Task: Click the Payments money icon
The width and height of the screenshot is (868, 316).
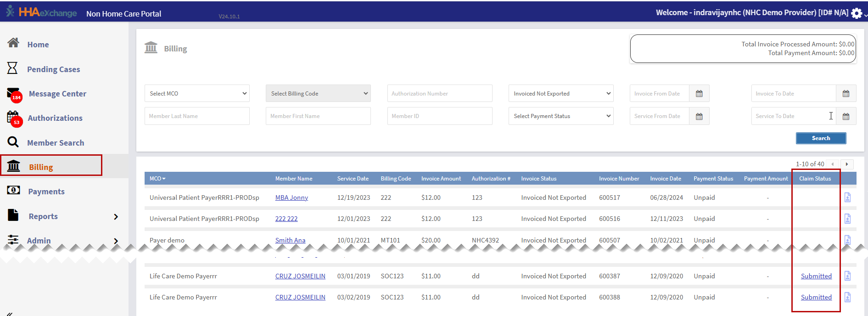Action: (x=14, y=190)
